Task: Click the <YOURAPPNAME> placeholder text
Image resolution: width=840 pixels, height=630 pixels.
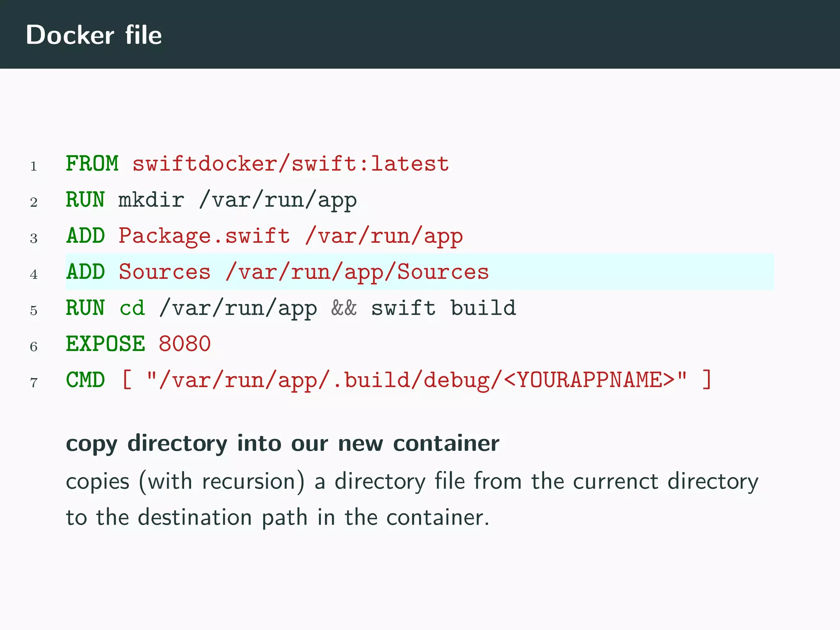Action: [589, 380]
